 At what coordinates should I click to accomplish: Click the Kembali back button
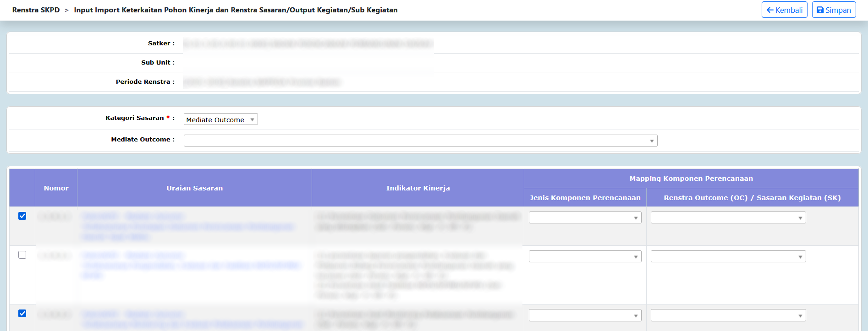click(x=784, y=10)
